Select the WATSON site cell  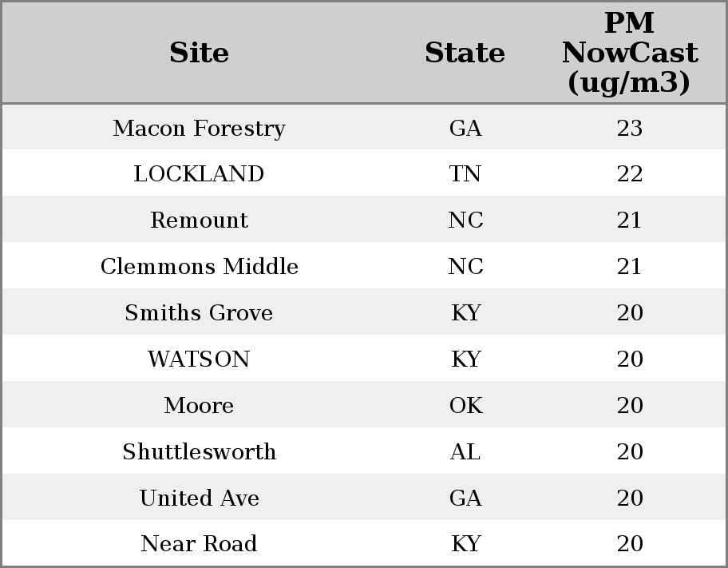click(200, 359)
